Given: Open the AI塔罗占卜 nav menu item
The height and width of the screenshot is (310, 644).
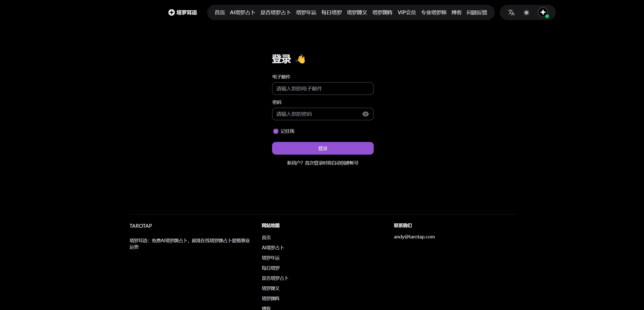Looking at the screenshot, I should click(x=242, y=12).
